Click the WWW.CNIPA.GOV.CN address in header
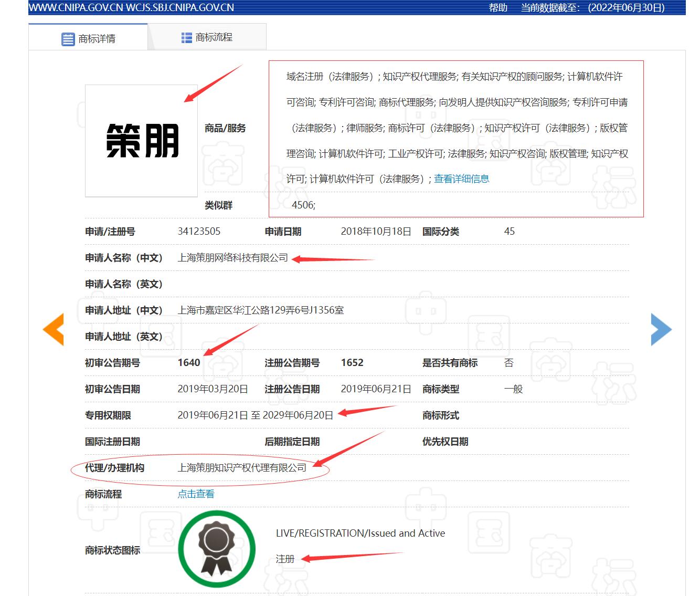 tap(76, 7)
